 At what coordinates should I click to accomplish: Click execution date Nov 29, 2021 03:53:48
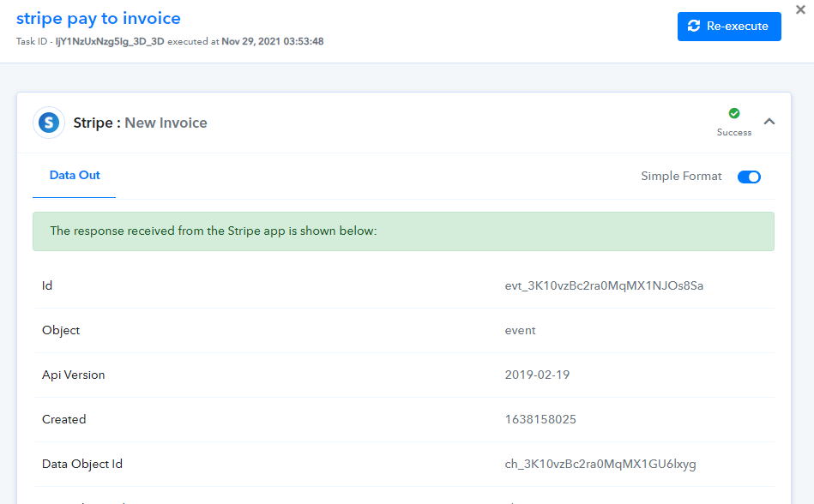(273, 41)
